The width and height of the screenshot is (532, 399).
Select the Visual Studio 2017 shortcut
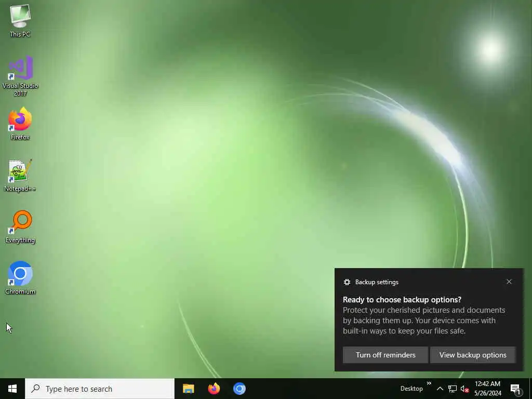click(20, 75)
